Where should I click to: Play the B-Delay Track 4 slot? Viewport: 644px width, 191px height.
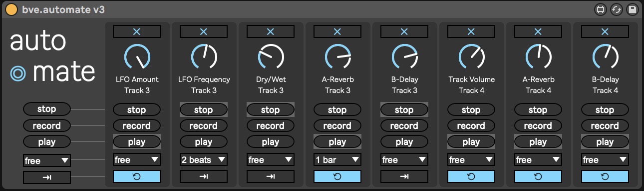tap(605, 142)
